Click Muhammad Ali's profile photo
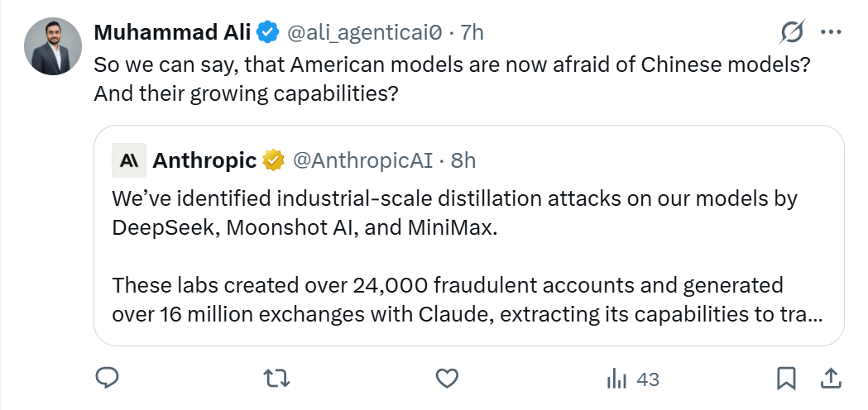 click(53, 46)
